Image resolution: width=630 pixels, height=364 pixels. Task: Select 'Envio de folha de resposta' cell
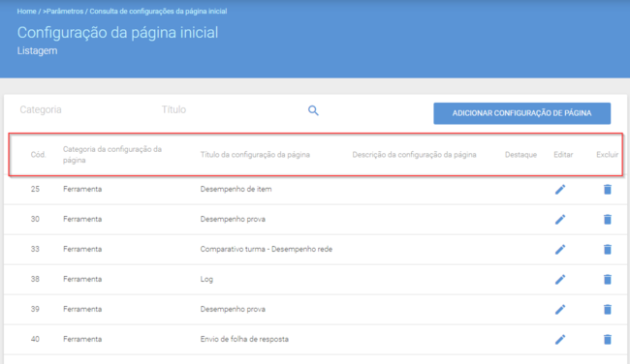244,339
